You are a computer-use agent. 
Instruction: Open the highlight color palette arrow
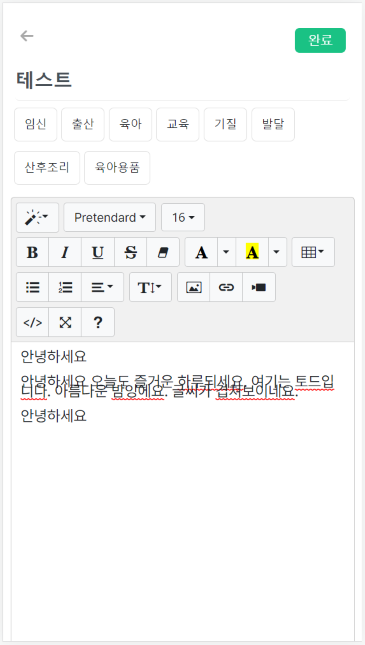pos(277,252)
